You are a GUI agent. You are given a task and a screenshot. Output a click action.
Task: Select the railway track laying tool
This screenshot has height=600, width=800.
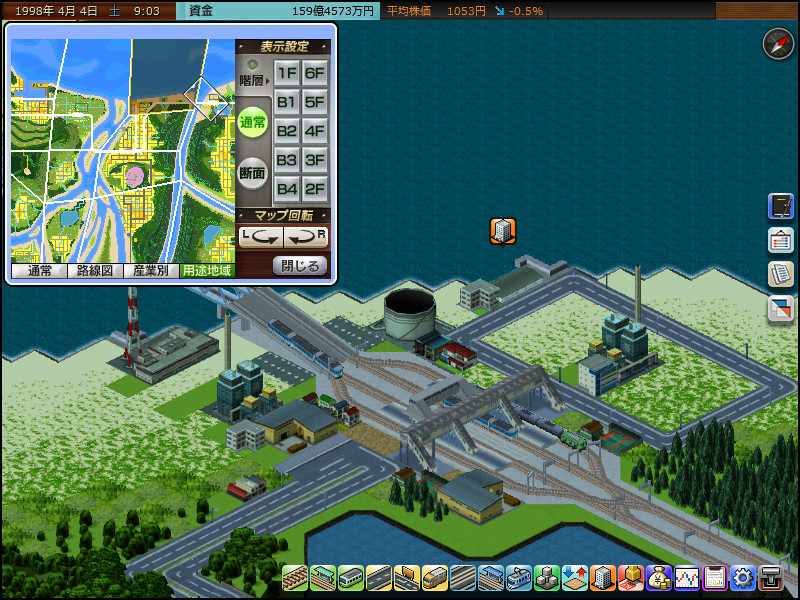click(295, 578)
